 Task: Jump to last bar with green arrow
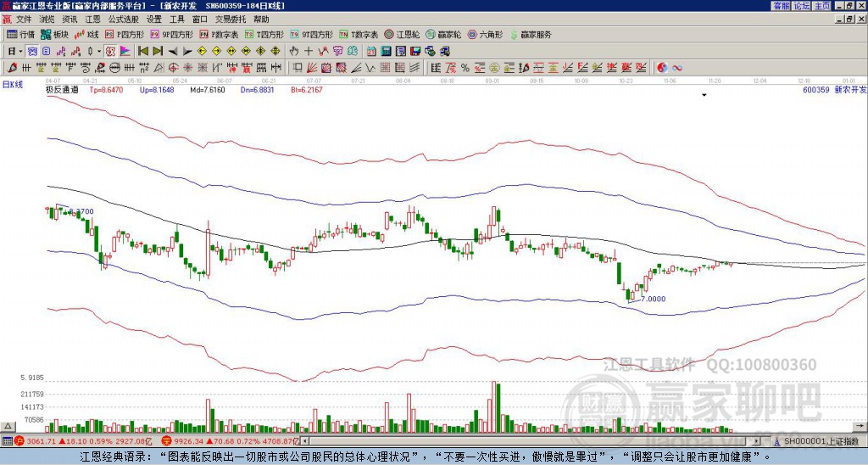[158, 52]
